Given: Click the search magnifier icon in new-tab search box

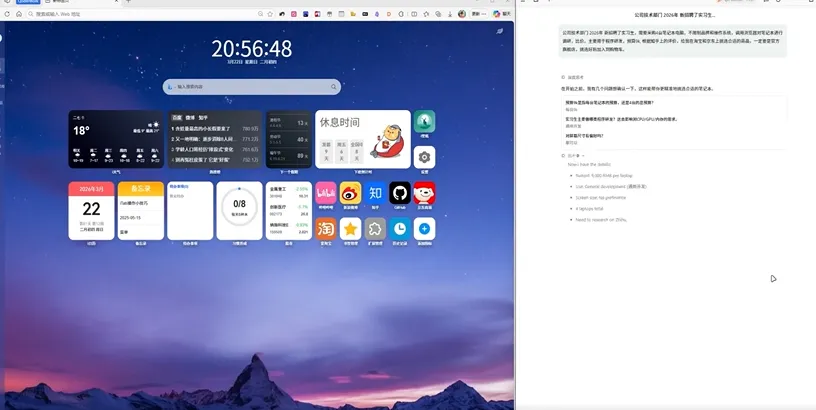Looking at the screenshot, I should [334, 87].
